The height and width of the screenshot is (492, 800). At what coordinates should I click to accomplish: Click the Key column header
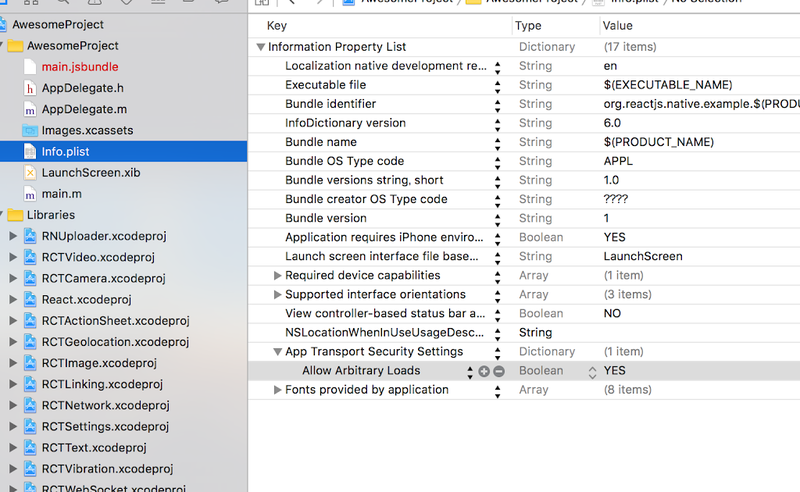point(277,26)
